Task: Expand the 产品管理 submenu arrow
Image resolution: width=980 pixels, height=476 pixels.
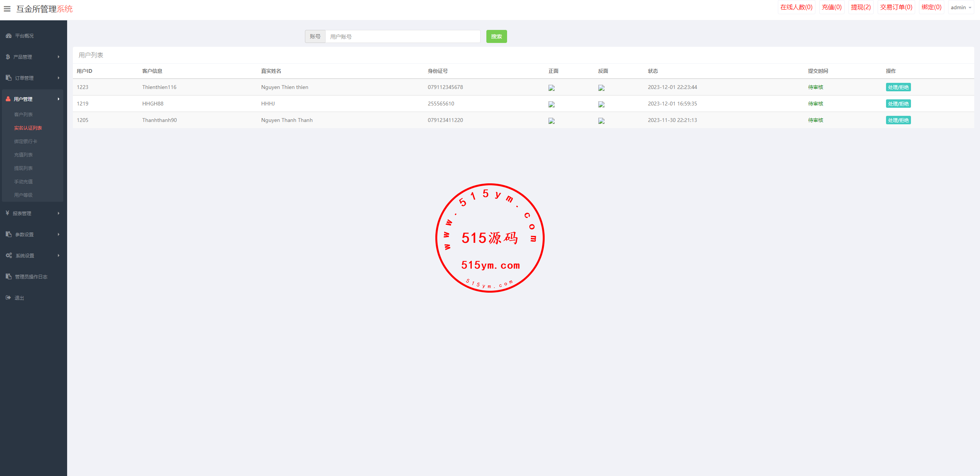Action: tap(59, 57)
